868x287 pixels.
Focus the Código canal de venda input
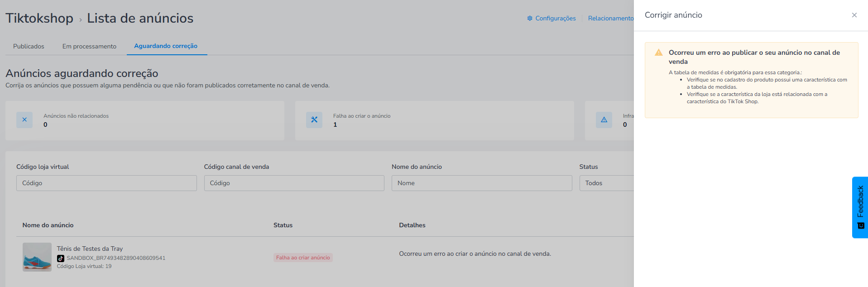294,183
